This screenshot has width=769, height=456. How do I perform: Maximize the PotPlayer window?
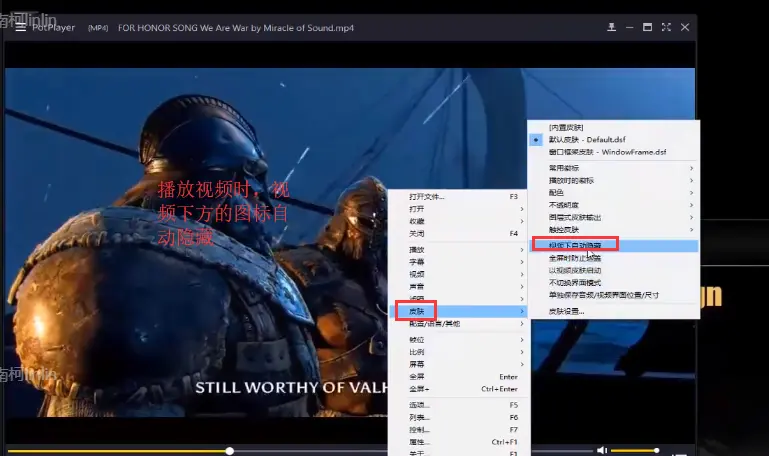[647, 27]
